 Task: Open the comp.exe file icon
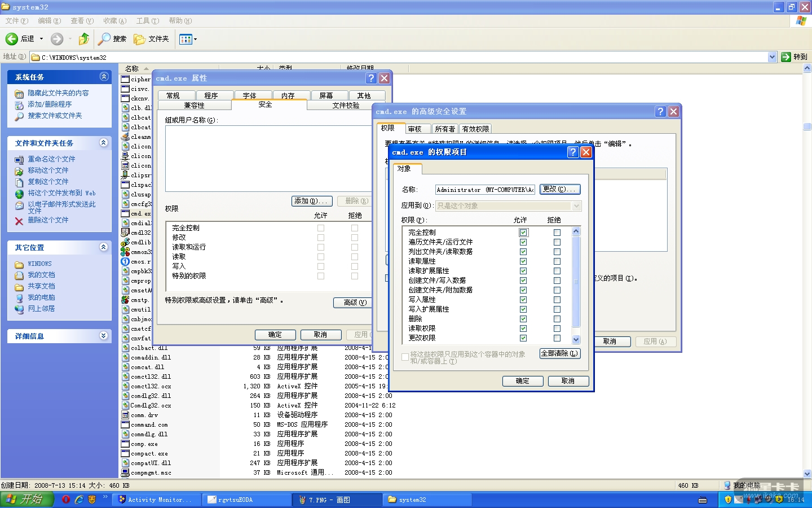click(x=126, y=444)
